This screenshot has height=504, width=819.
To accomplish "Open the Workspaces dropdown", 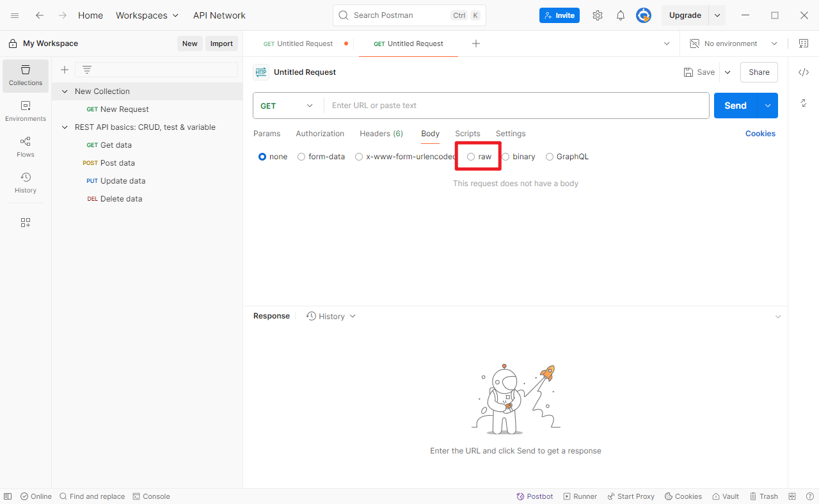I will click(147, 15).
